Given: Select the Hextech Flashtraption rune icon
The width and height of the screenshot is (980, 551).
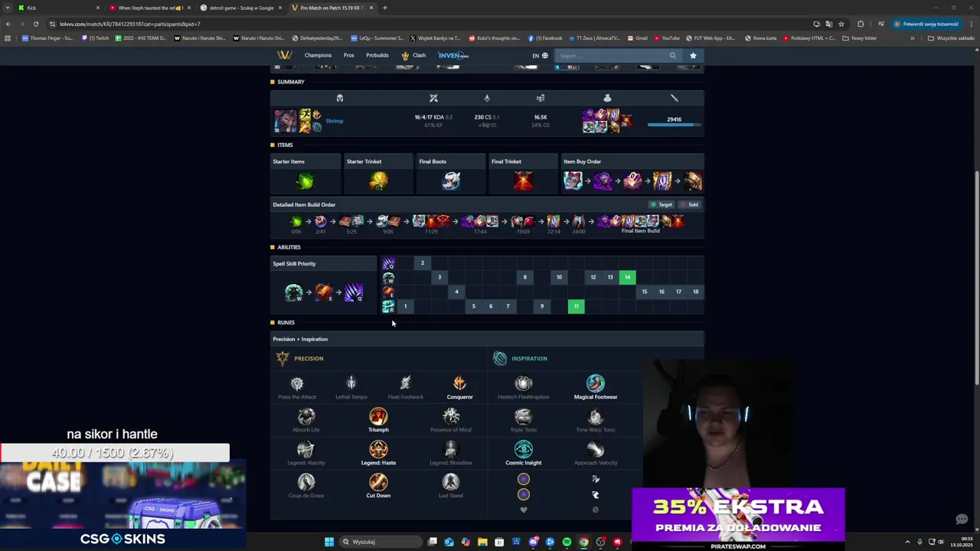Looking at the screenshot, I should point(524,383).
